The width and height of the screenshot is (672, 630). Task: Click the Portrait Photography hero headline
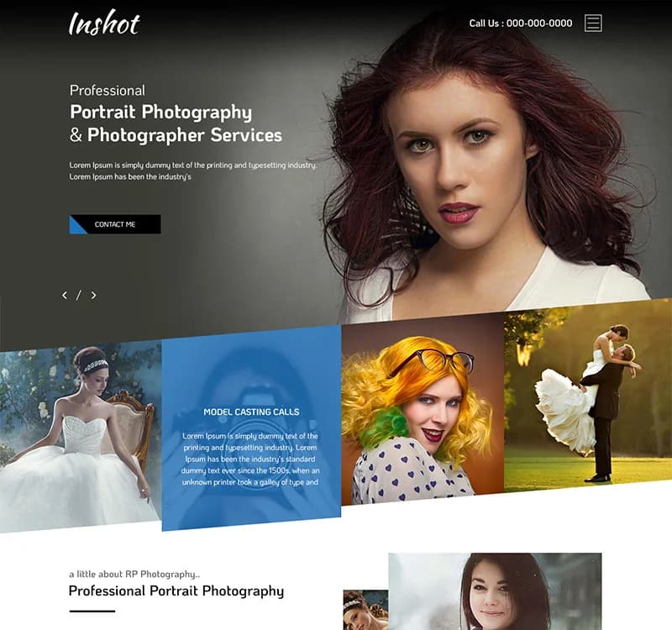161,112
